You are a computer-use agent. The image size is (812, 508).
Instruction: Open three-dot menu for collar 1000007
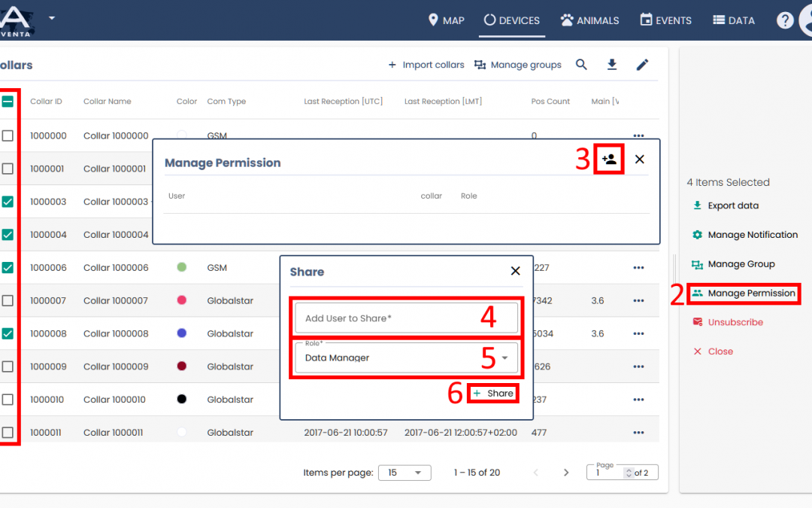point(638,301)
